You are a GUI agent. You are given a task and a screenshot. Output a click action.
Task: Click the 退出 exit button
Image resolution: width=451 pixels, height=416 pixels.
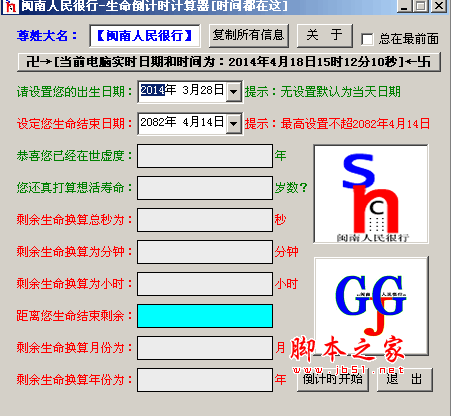point(404,379)
